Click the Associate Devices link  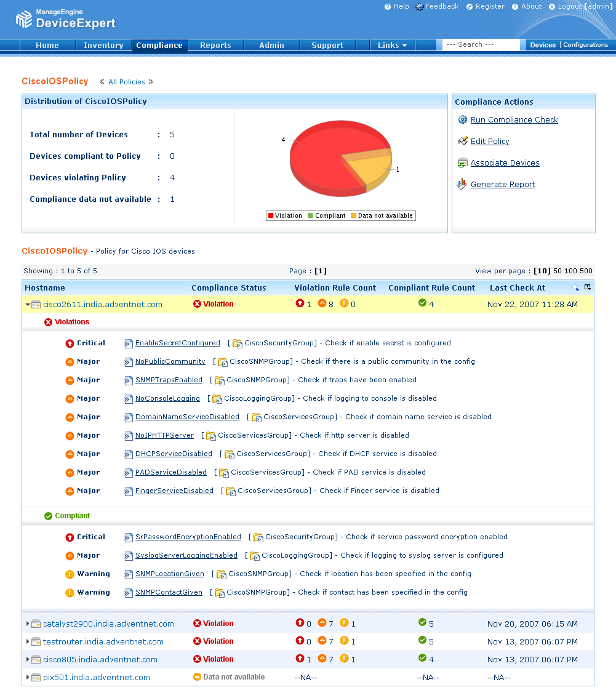505,163
